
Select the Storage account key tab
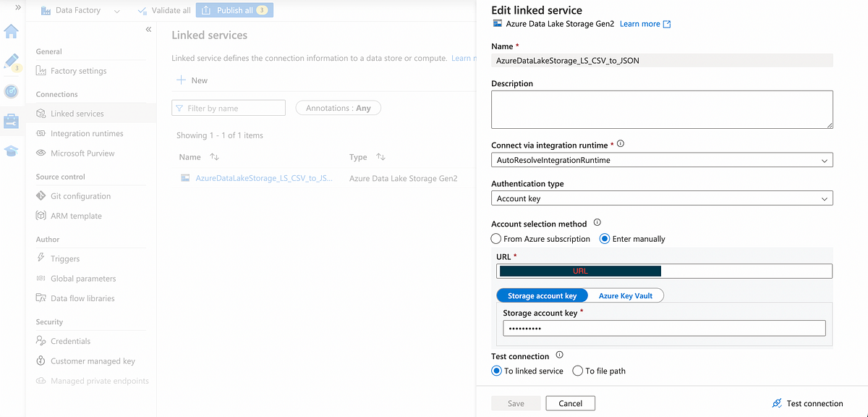click(542, 295)
